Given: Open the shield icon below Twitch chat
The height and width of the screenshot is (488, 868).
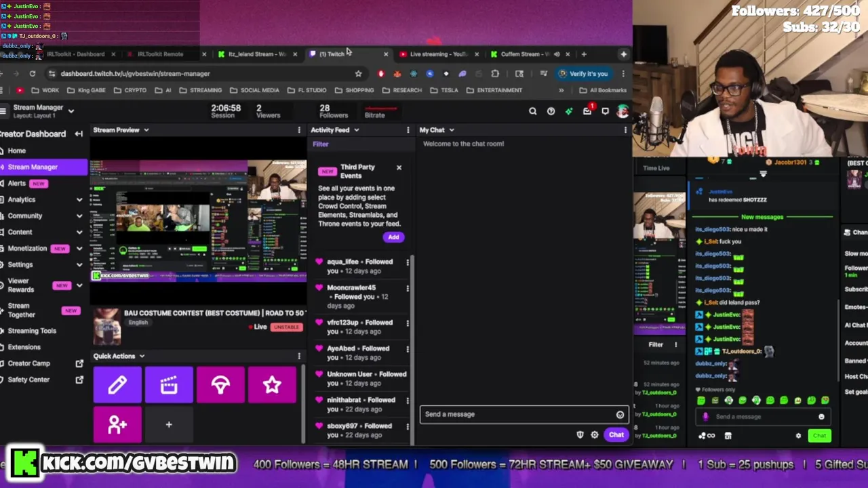Looking at the screenshot, I should (x=580, y=435).
